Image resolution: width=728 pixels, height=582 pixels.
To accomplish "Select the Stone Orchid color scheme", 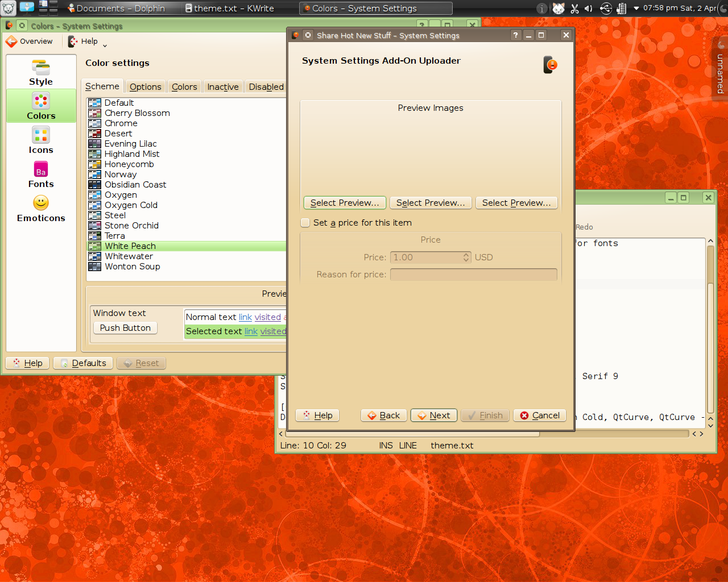I will 187,226.
